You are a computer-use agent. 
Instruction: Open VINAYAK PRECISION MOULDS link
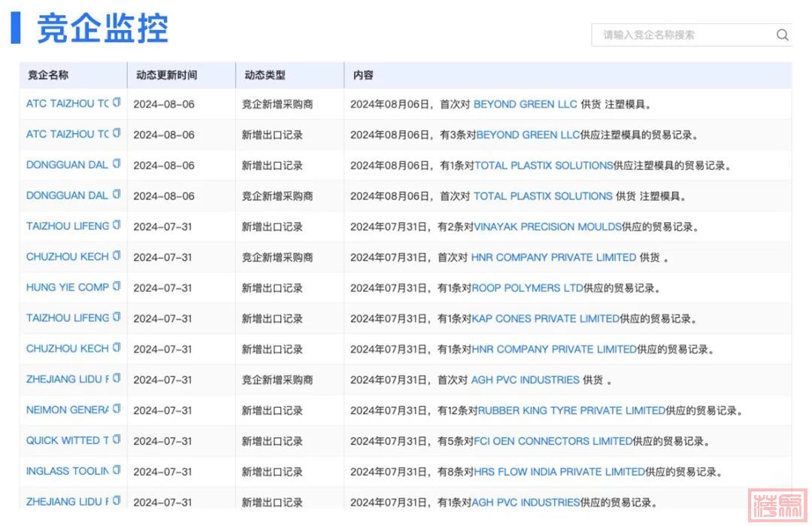[548, 227]
